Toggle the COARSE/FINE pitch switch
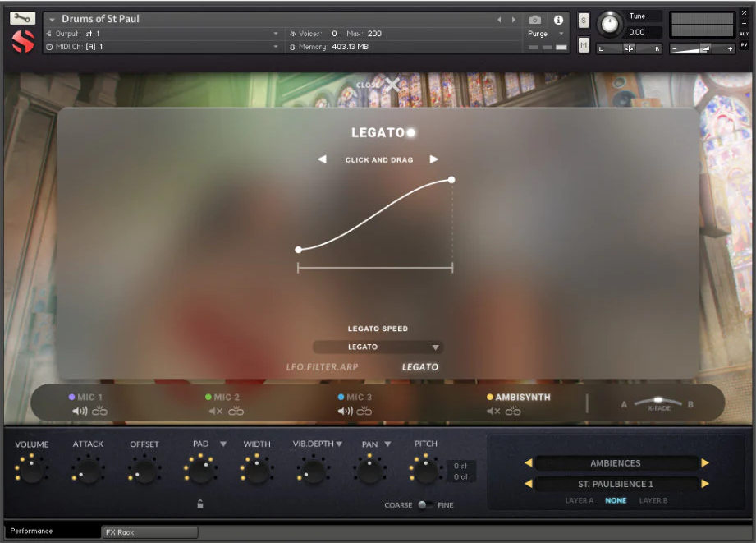The height and width of the screenshot is (543, 756). click(x=424, y=505)
